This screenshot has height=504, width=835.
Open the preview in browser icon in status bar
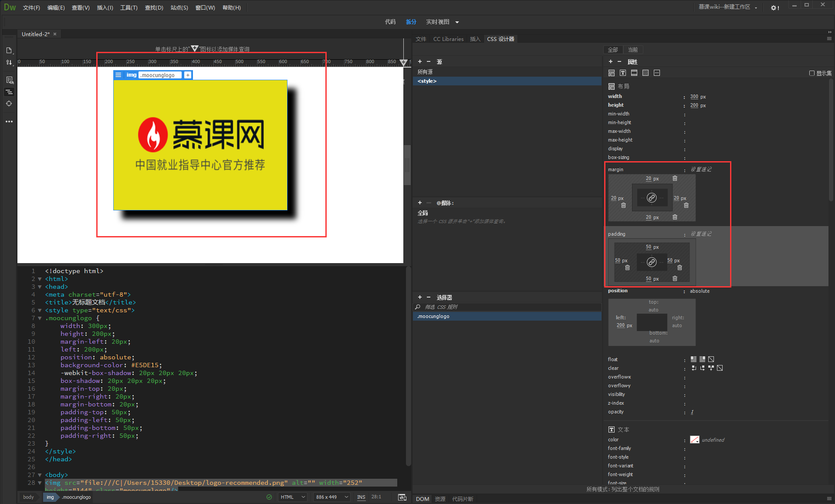(402, 497)
